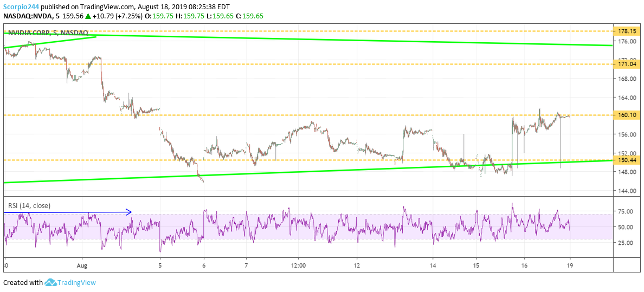
Task: Click the RSI (14, close) indicator label
Action: pos(29,206)
